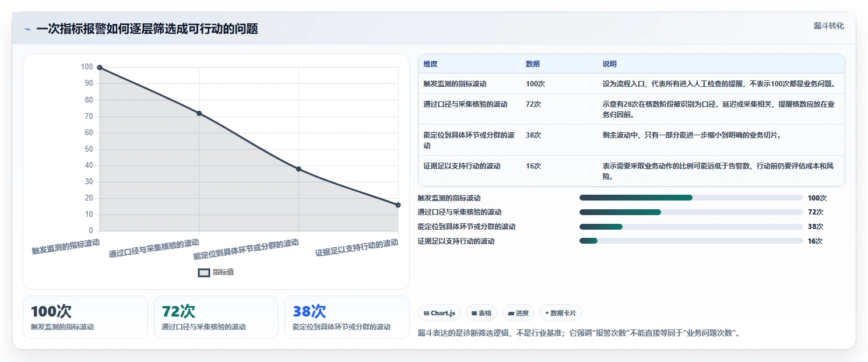
Task: Click the chart data point at 100
Action: [100, 68]
